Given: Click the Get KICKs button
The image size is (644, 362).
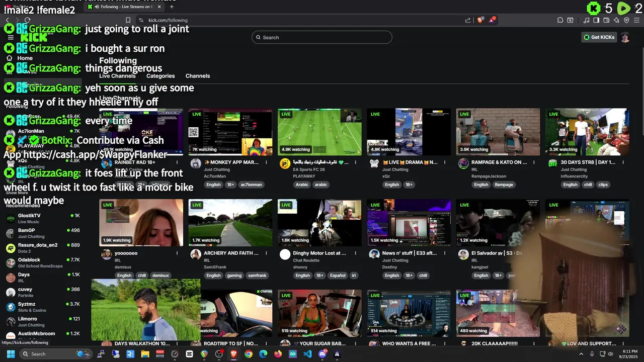Looking at the screenshot, I should 599,37.
